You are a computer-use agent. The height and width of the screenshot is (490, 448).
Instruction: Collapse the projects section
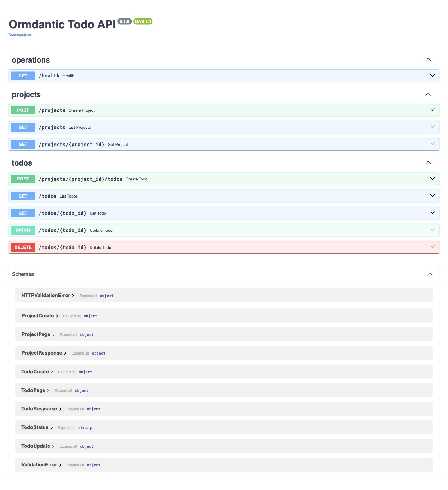coord(428,94)
